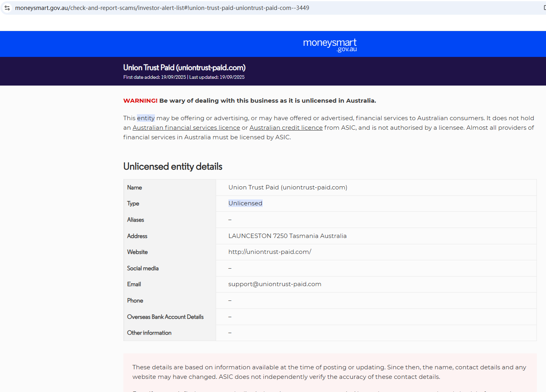Viewport: 546px width, 392px height.
Task: Click the red WARNING! text
Action: [x=140, y=101]
